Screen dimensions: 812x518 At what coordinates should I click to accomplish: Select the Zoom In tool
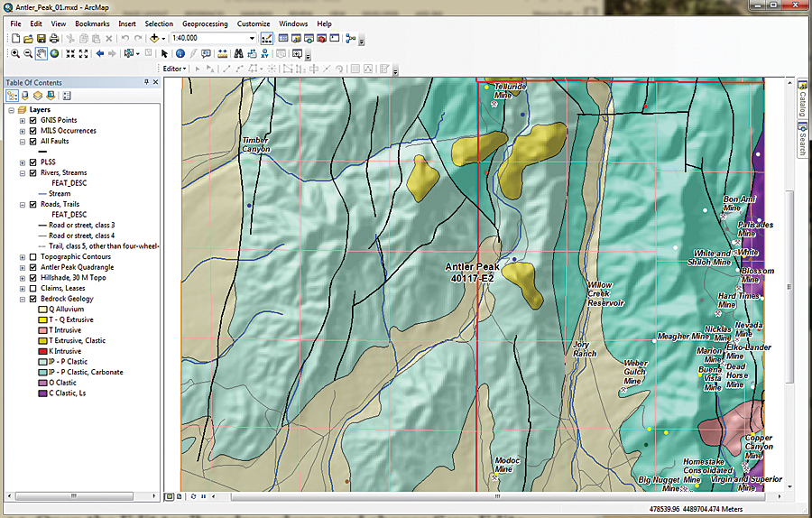click(x=15, y=54)
